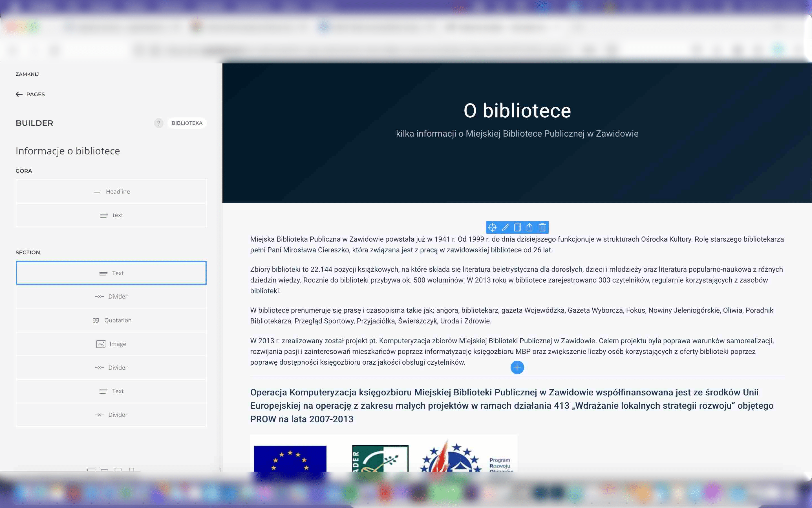
Task: Click the green LEADER logo image
Action: (x=380, y=459)
